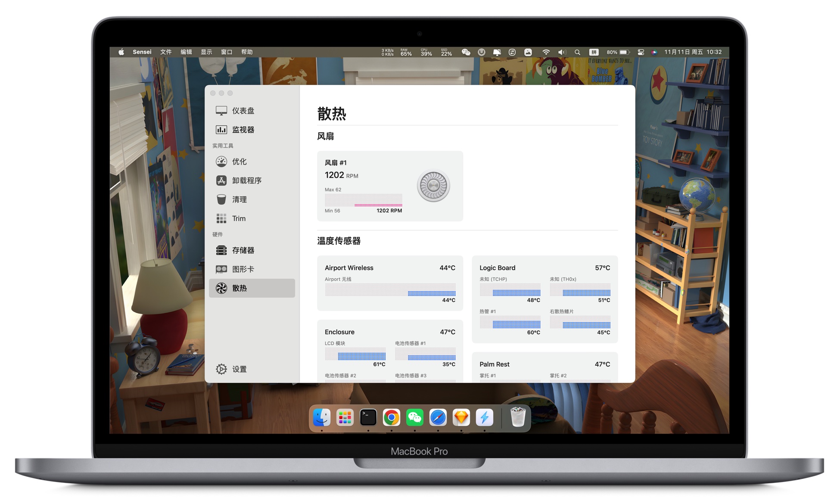
Task: Click the 温度传感器 section heading
Action: pos(339,241)
